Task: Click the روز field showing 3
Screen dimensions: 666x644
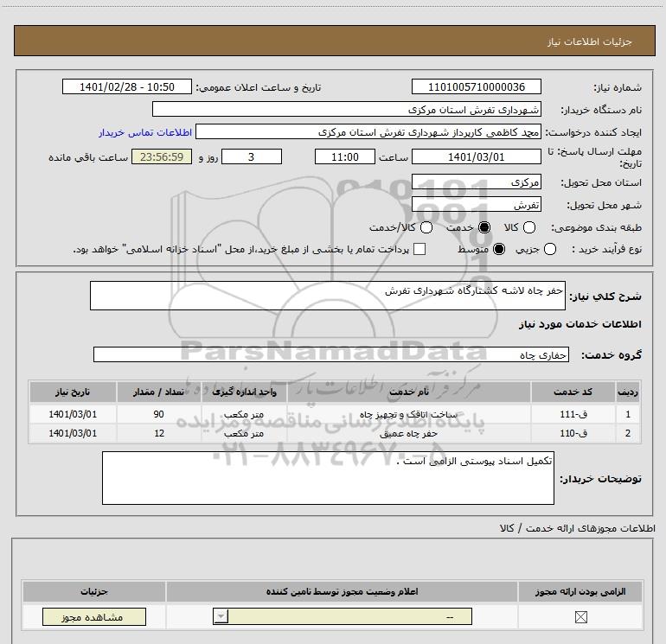Action: click(x=252, y=156)
